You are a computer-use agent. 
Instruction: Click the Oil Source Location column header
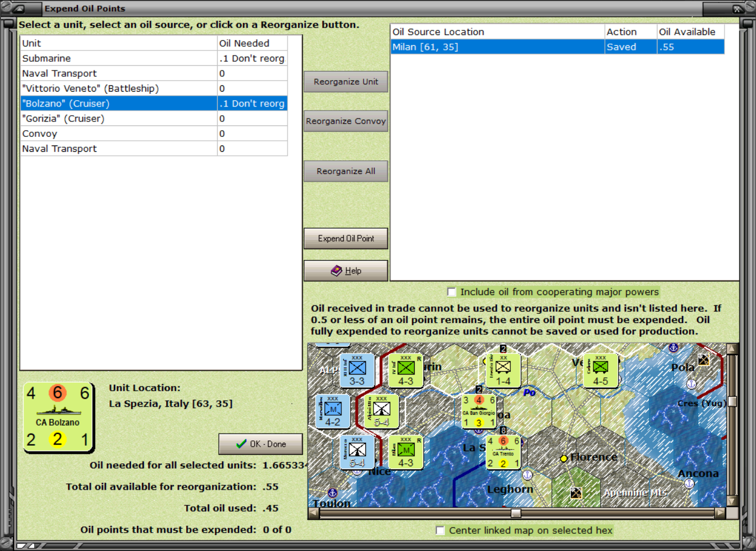click(x=497, y=32)
